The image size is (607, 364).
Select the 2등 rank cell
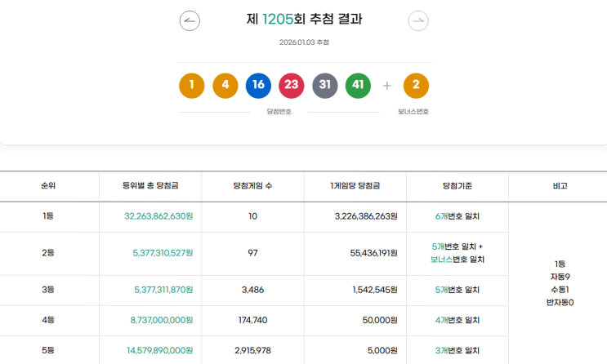48,253
